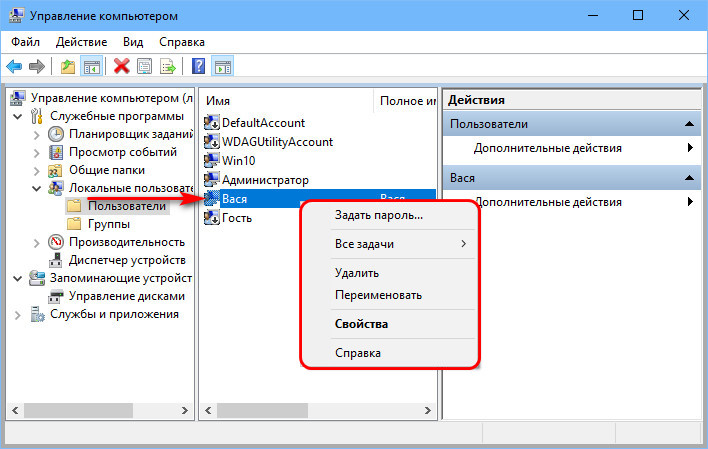Screen dimensions: 708x449
Task: Select Диспетчер устройств in the tree
Action: 126,260
